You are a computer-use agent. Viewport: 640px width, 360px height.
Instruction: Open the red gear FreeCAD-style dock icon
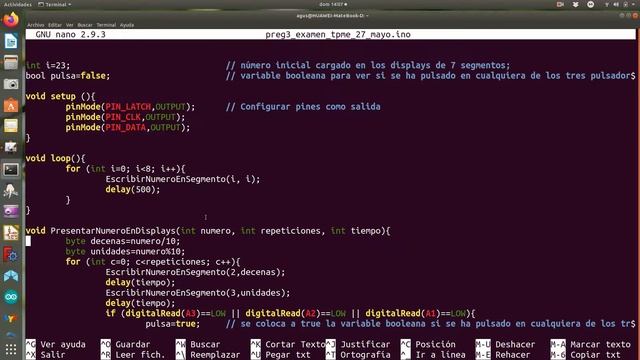click(11, 254)
